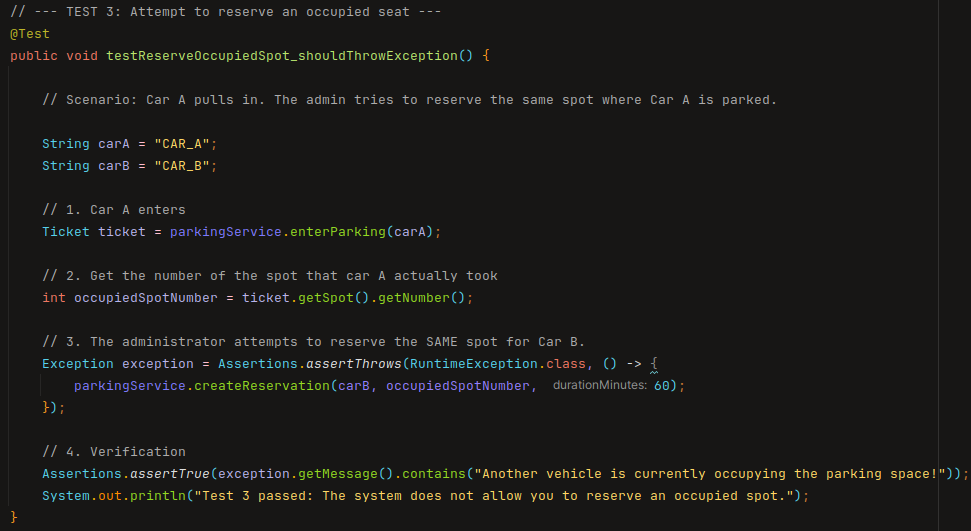
Task: Click the 'Scenario: Car A pulls in' comment
Action: point(409,100)
